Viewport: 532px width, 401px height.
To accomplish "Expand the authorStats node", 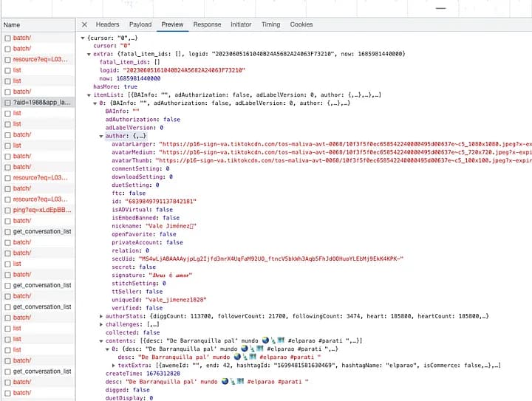I will tap(101, 316).
